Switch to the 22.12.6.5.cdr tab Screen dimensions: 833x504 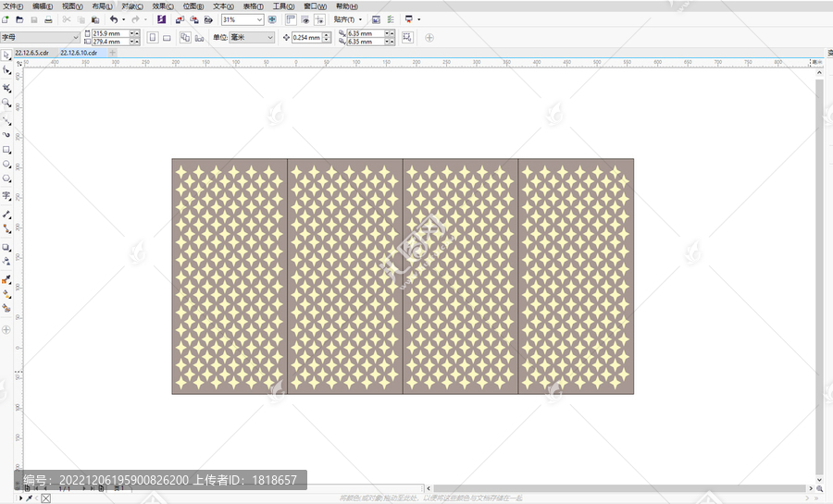pos(31,53)
